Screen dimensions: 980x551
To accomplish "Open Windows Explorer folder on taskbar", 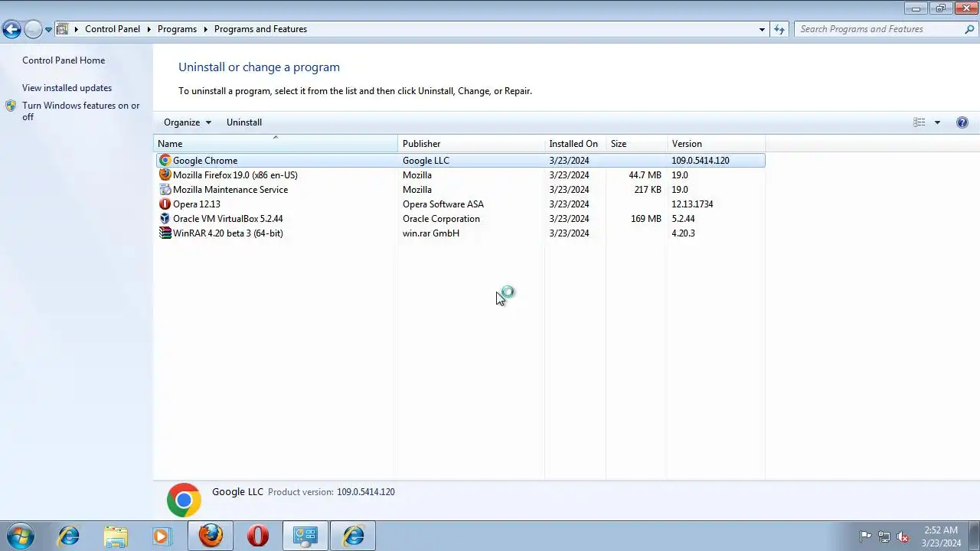I will (116, 536).
